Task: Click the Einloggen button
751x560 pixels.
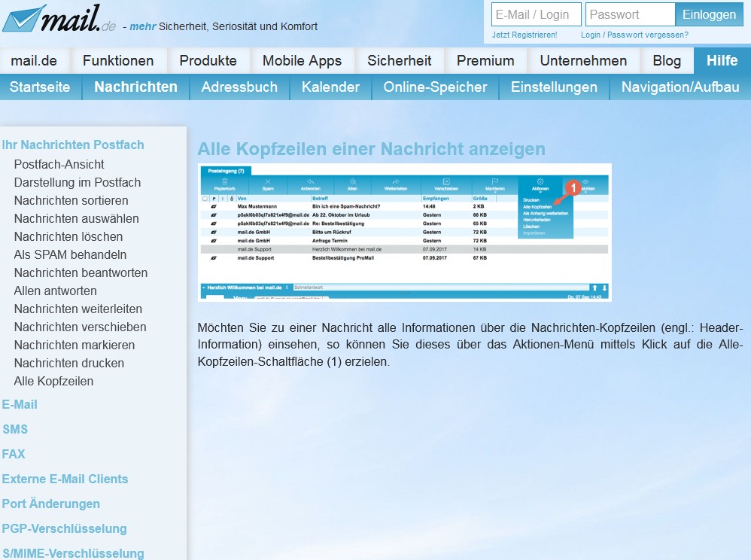Action: point(710,14)
